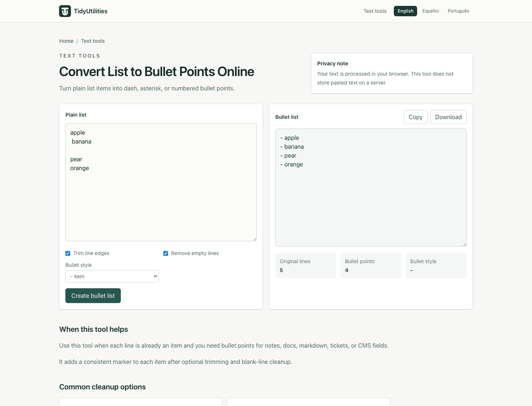Click the Bullet style stat card
The image size is (532, 406).
[436, 266]
